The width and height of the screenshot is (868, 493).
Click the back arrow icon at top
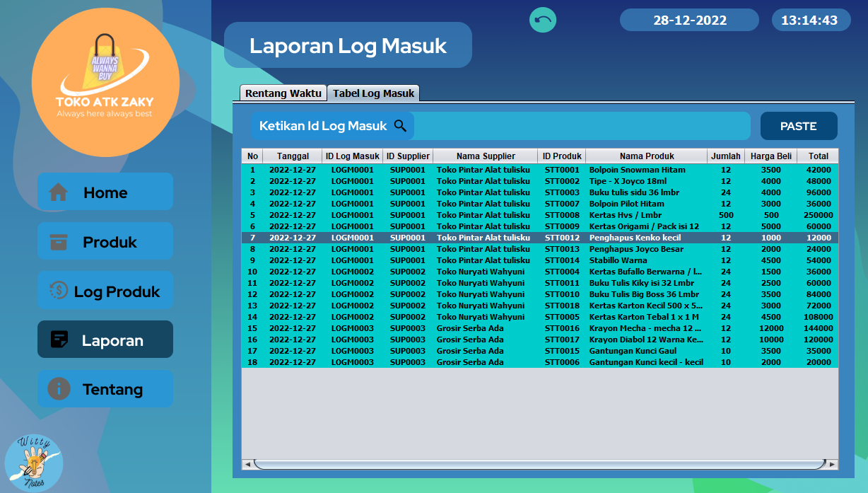click(543, 20)
